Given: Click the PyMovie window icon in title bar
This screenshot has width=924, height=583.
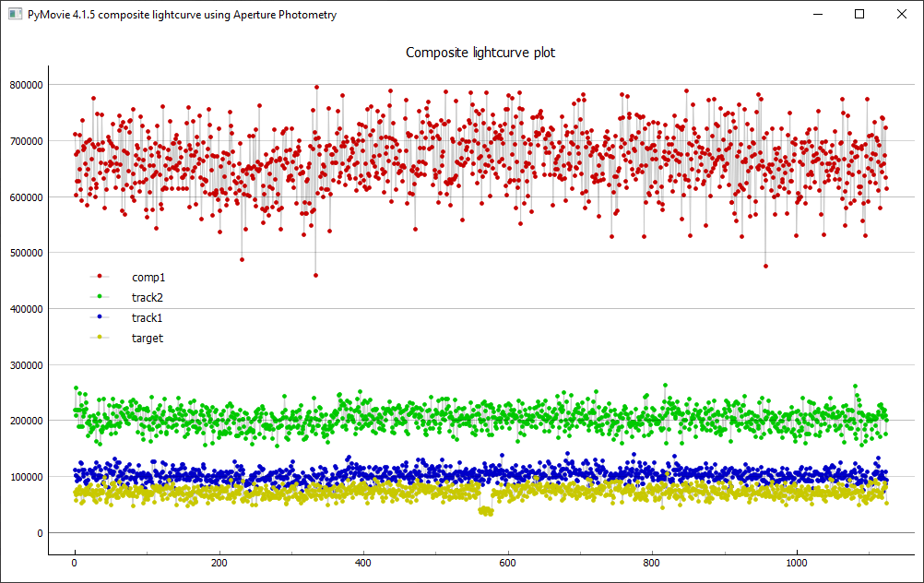Looking at the screenshot, I should pyautogui.click(x=15, y=15).
